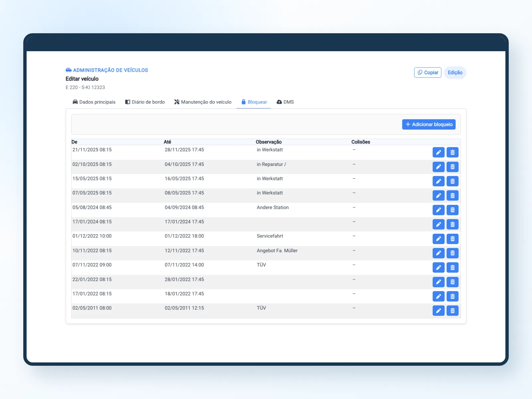Select the E 220 - S-KI 12323 label

point(85,87)
